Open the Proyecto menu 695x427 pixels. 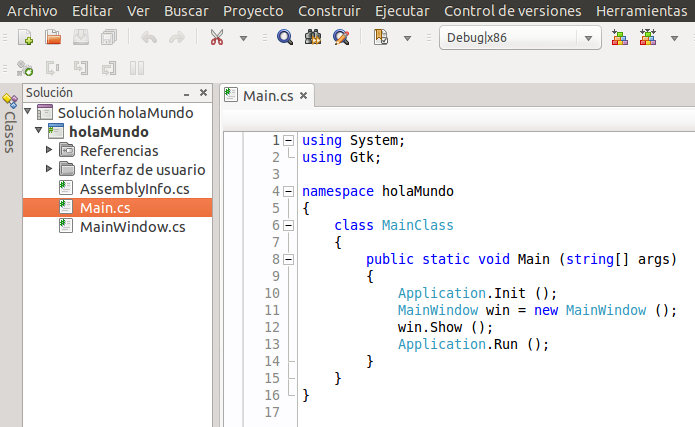point(253,11)
